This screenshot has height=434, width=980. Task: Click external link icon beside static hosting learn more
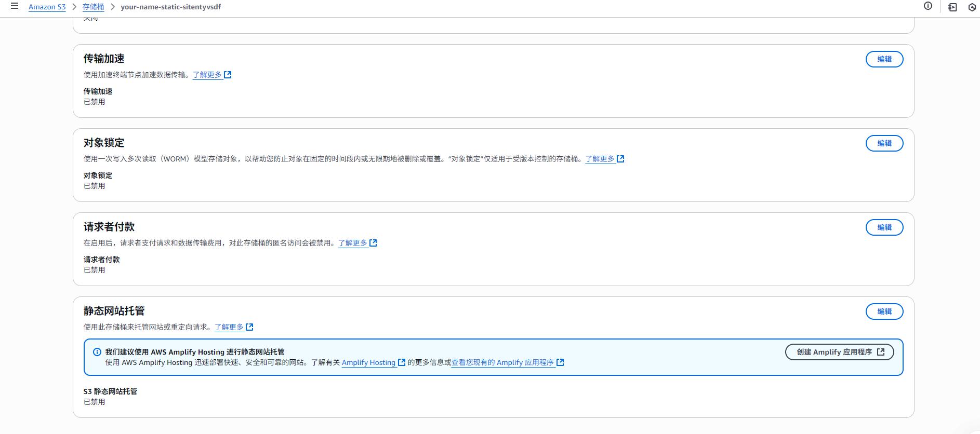tap(249, 327)
